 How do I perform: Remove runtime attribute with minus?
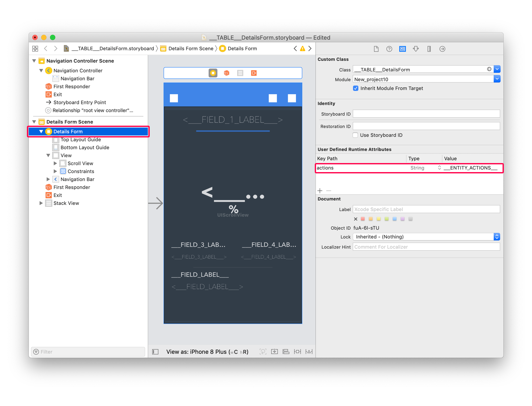pyautogui.click(x=329, y=191)
